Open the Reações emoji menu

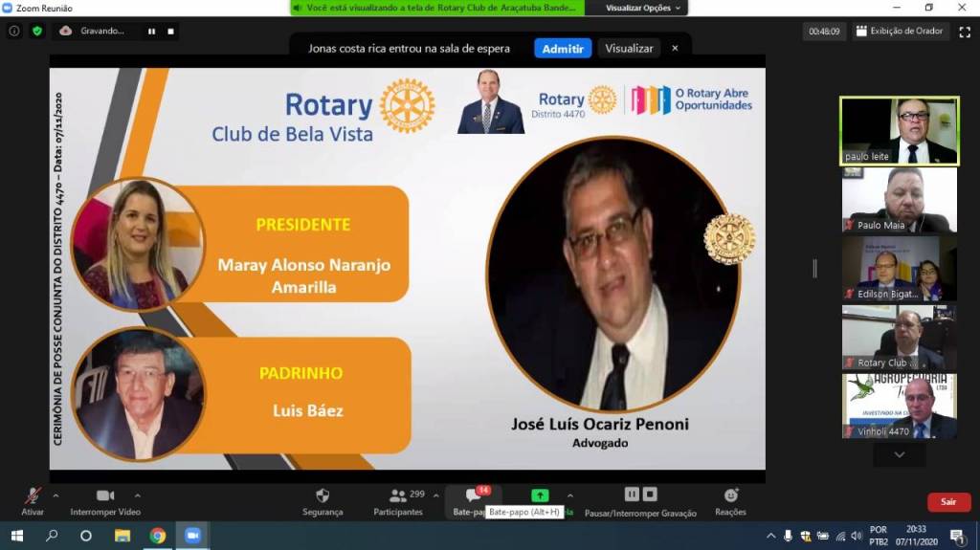click(x=730, y=500)
